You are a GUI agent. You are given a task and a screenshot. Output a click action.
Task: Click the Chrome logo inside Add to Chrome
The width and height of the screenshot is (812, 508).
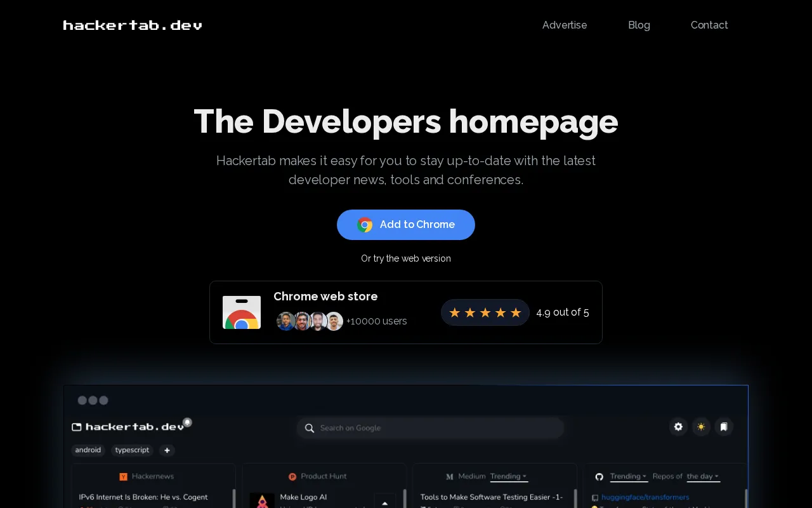pyautogui.click(x=365, y=225)
